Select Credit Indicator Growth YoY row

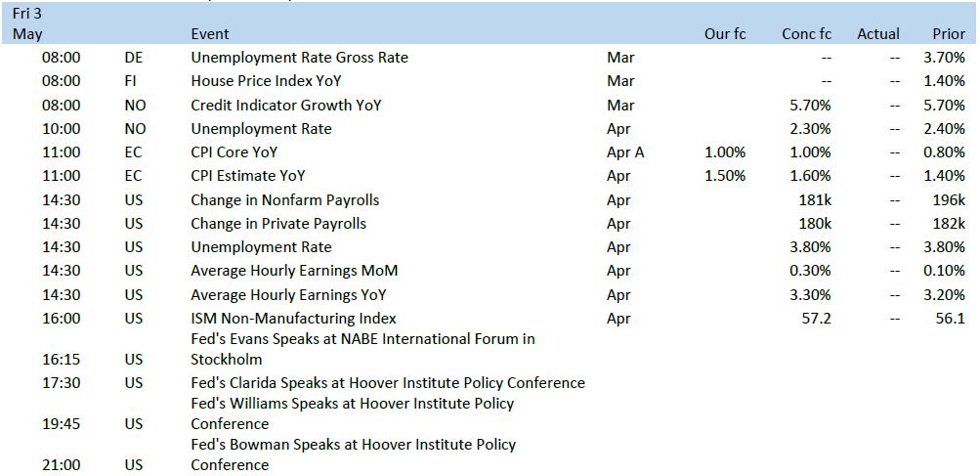pyautogui.click(x=490, y=106)
